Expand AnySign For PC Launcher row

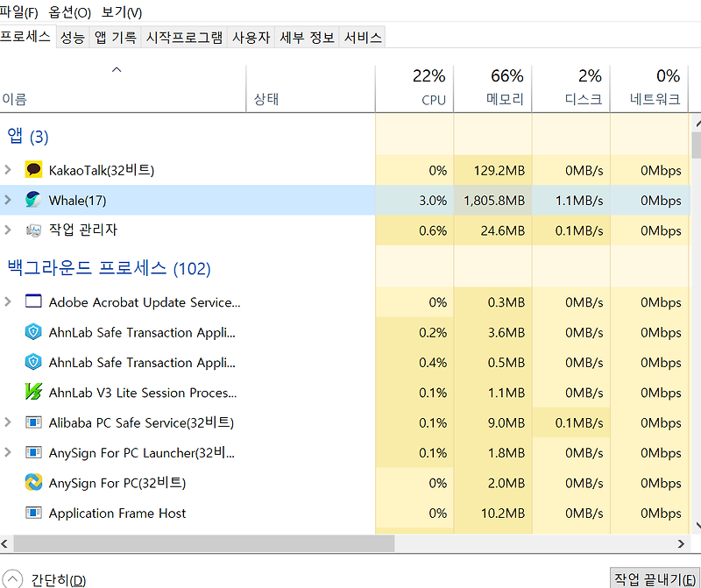(x=8, y=452)
